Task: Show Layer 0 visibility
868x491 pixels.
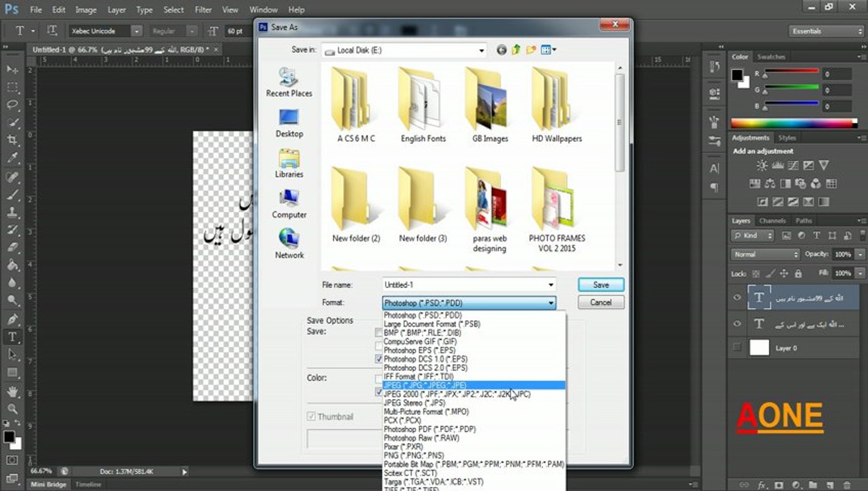Action: (737, 348)
